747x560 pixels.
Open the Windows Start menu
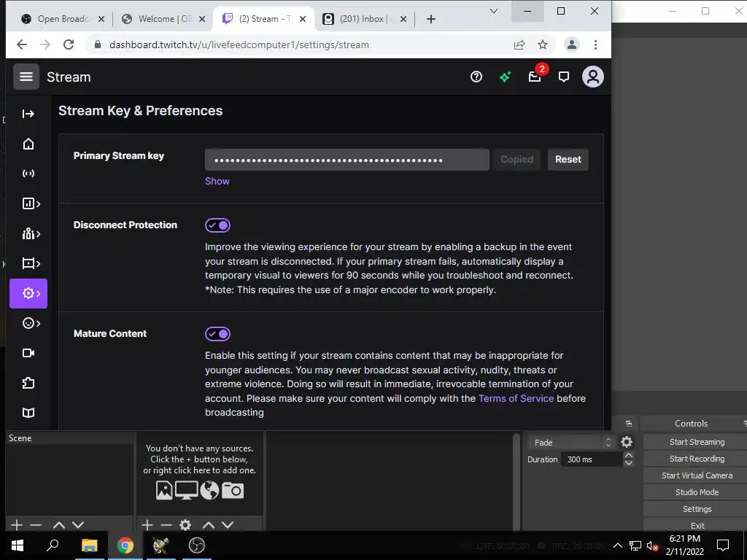pos(18,545)
